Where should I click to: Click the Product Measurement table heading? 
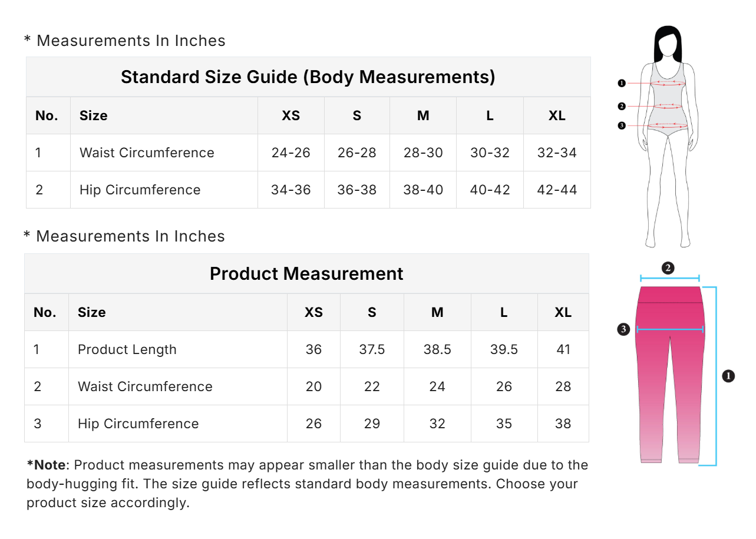coord(306,273)
